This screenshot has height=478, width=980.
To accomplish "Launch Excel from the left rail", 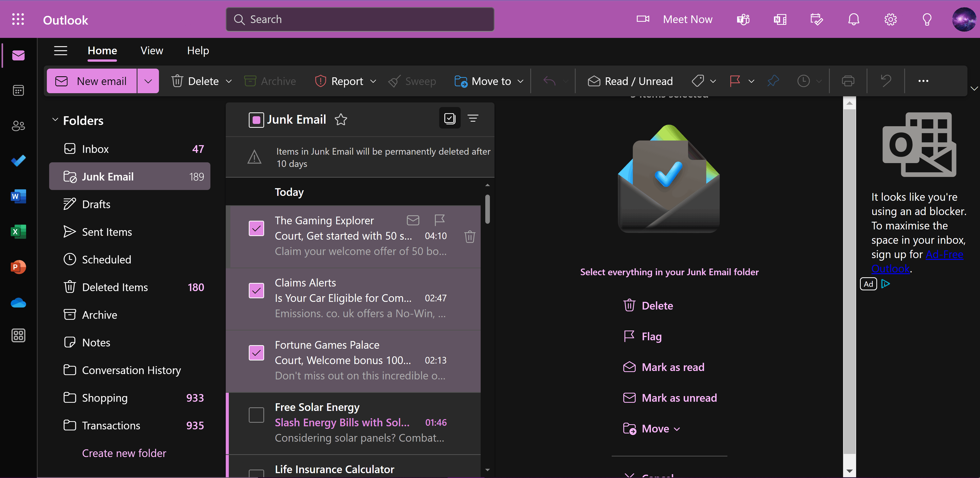I will (18, 231).
